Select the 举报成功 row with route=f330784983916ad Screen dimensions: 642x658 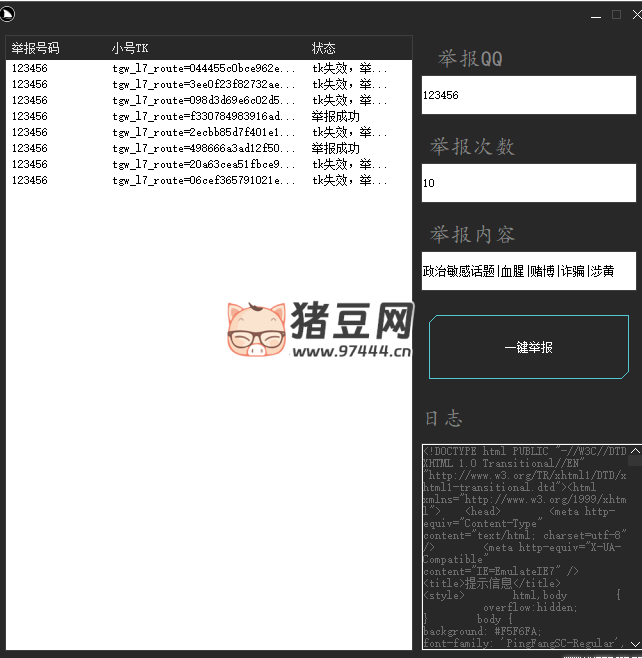[204, 117]
